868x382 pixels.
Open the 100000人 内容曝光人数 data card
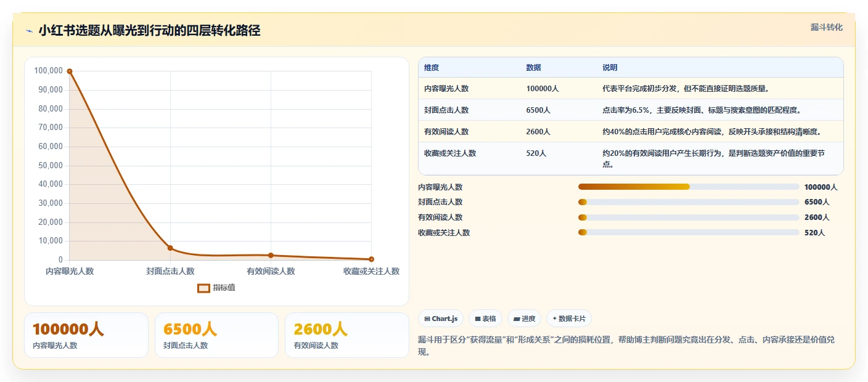coord(86,335)
